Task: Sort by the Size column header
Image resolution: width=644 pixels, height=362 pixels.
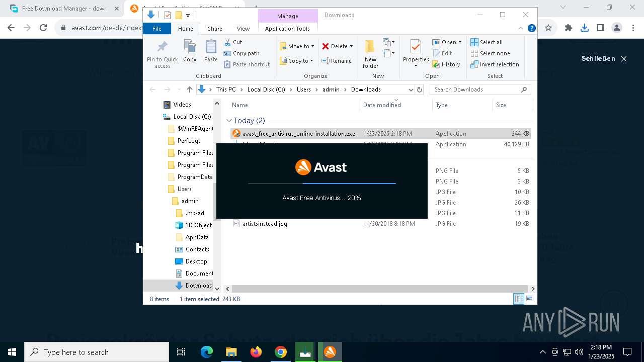Action: coord(512,105)
